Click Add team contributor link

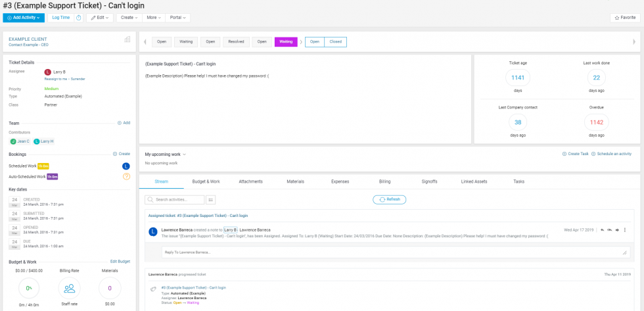(124, 123)
